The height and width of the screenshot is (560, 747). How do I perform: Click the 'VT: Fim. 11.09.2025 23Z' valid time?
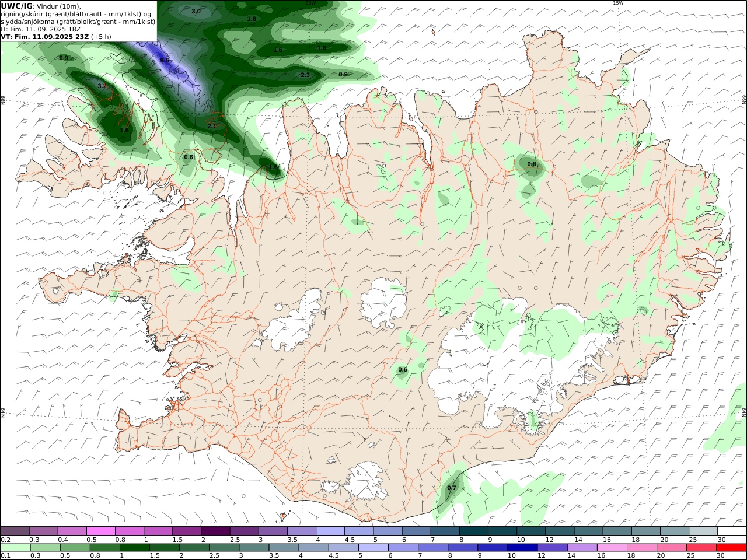click(45, 36)
